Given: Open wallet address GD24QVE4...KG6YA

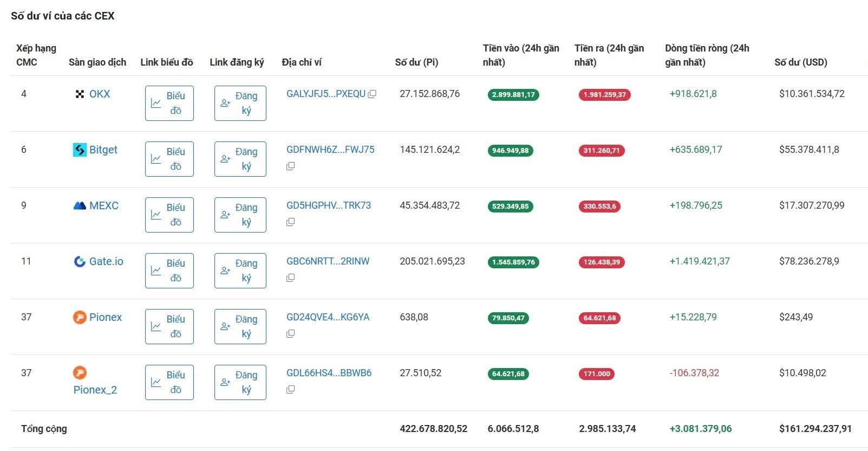Looking at the screenshot, I should click(x=328, y=317).
